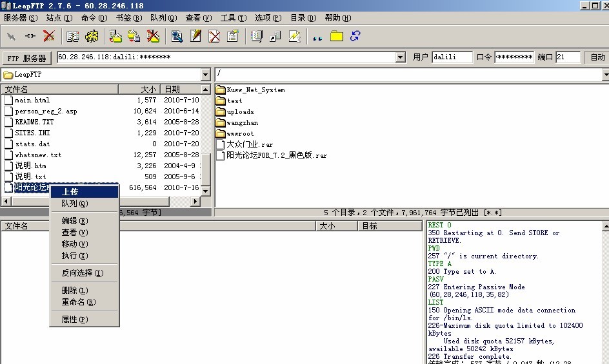Open the site manager book icon
Viewport: 609px width, 364px height.
(x=73, y=36)
